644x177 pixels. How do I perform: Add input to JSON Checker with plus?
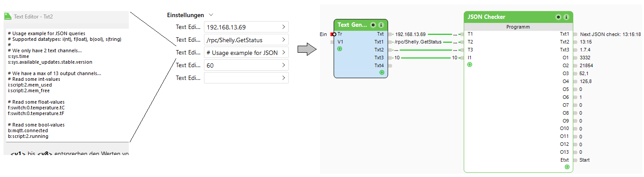(x=470, y=65)
